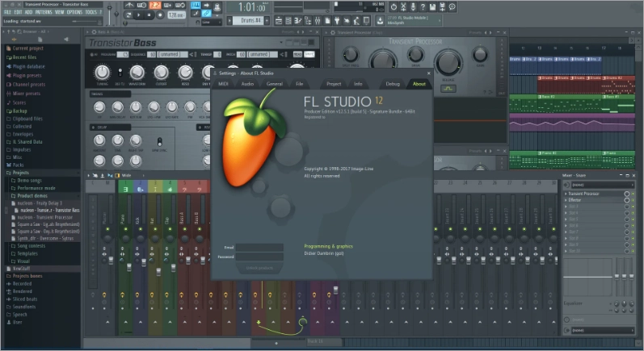The width and height of the screenshot is (644, 351).
Task: Click the Record button in the transport
Action: [160, 15]
